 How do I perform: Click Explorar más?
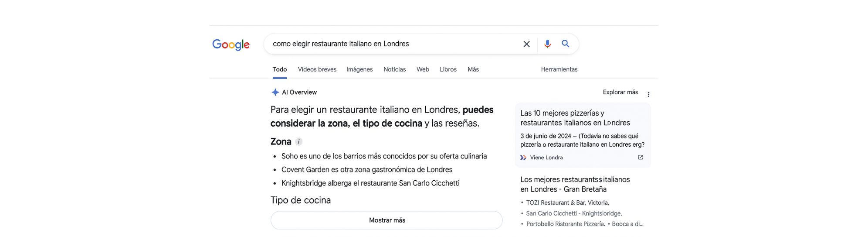point(620,92)
